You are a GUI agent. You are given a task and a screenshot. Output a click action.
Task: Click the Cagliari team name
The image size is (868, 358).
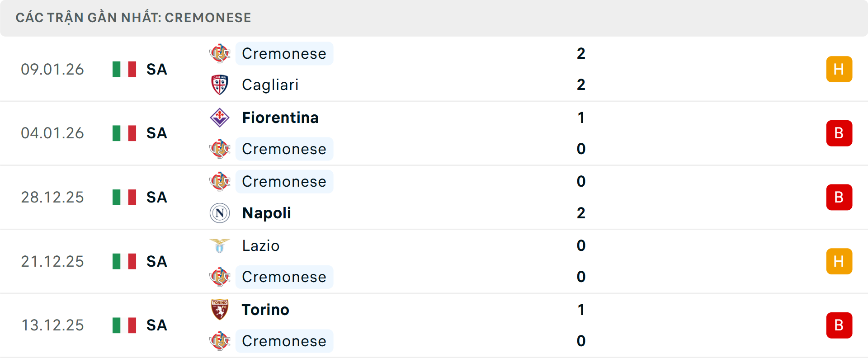coord(270,85)
